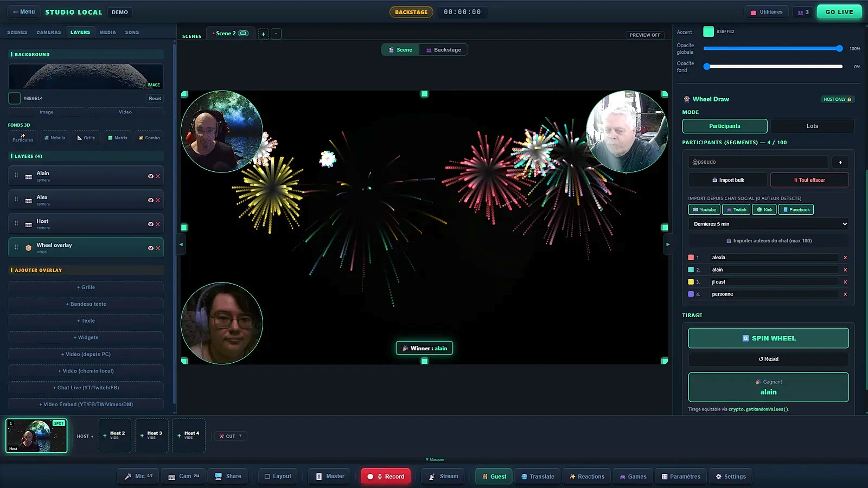The height and width of the screenshot is (488, 868).
Task: Import authors from YouTube chat
Action: [704, 210]
